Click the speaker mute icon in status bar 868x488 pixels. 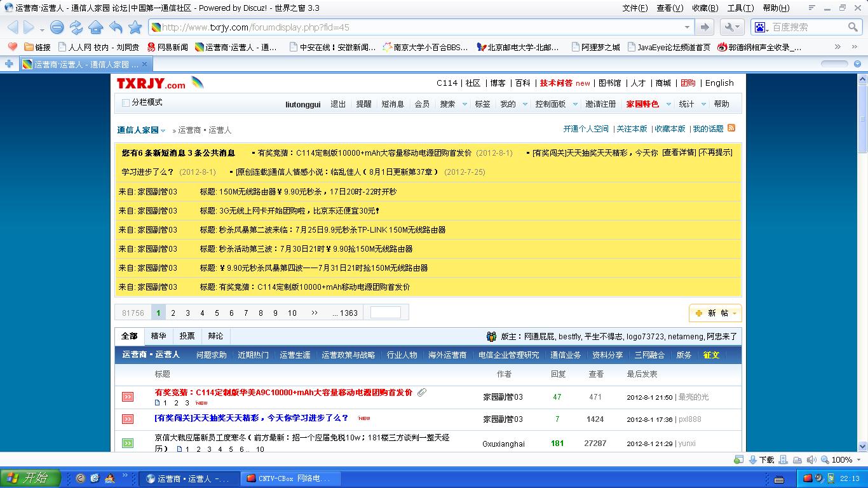[813, 460]
